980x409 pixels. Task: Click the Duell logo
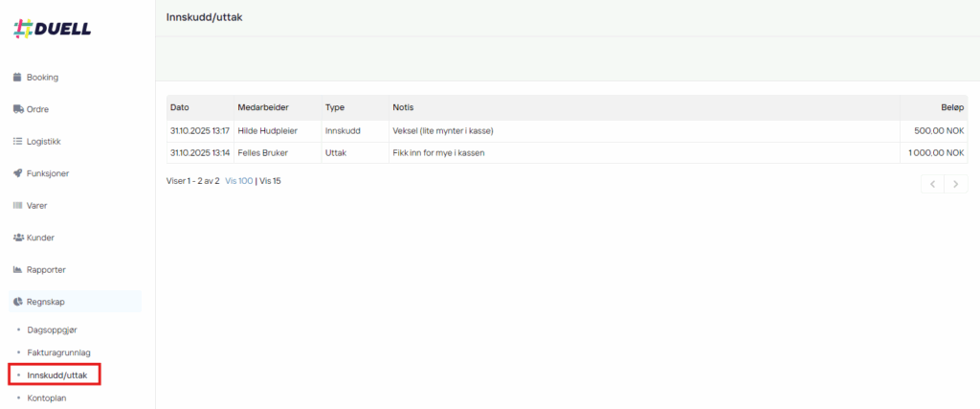click(x=53, y=29)
